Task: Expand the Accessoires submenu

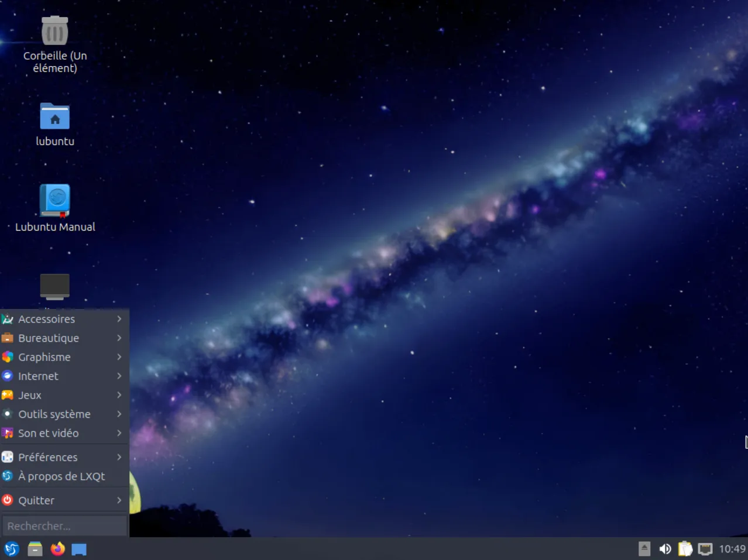Action: 47,319
